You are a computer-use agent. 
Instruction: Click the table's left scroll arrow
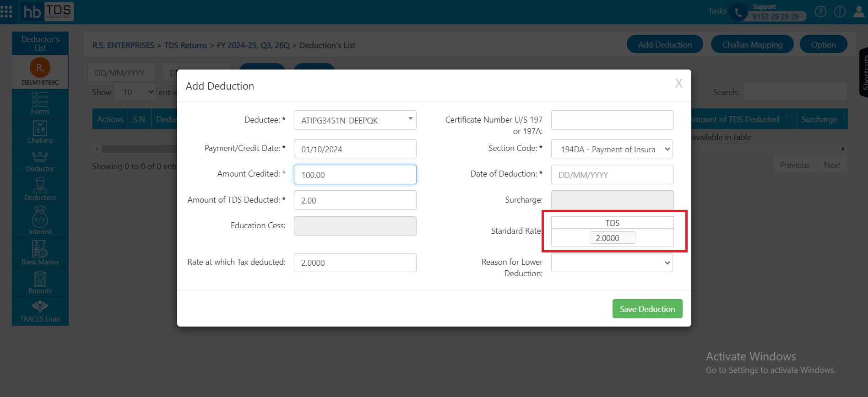point(97,149)
